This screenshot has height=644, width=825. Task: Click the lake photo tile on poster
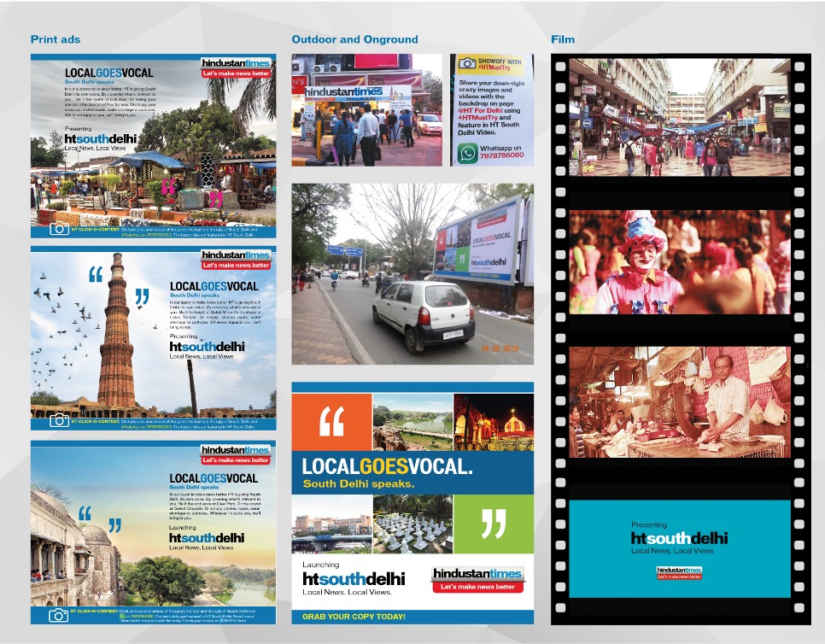tap(412, 422)
